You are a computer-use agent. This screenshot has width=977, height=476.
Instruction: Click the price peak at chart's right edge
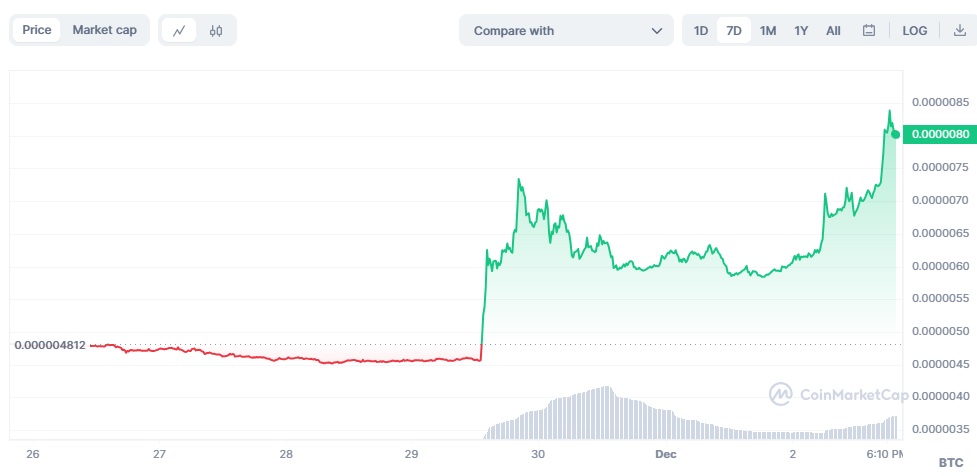(x=889, y=112)
